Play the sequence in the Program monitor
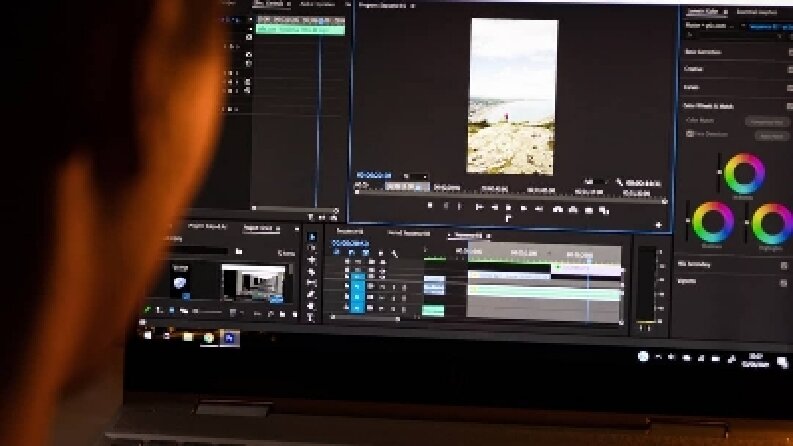Viewport: 793px width, 446px height. (508, 208)
